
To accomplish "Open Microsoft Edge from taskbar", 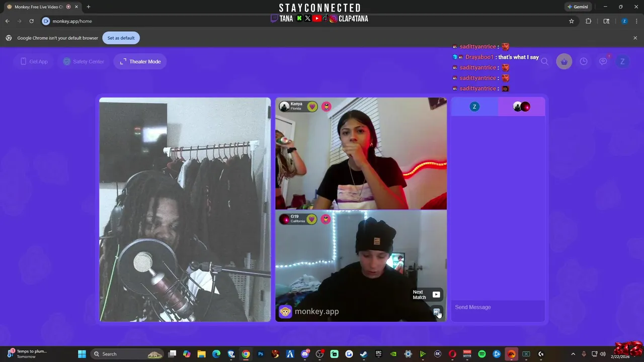I will pyautogui.click(x=216, y=354).
